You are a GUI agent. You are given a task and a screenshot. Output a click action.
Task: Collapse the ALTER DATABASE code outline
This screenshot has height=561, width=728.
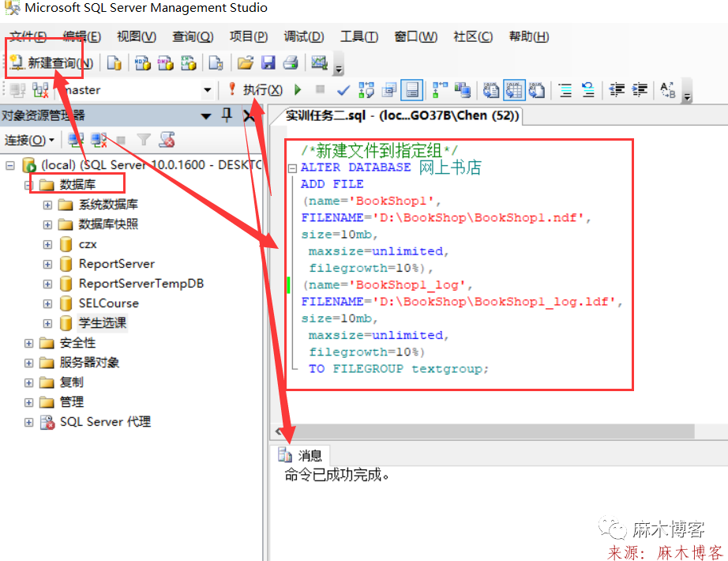[292, 168]
